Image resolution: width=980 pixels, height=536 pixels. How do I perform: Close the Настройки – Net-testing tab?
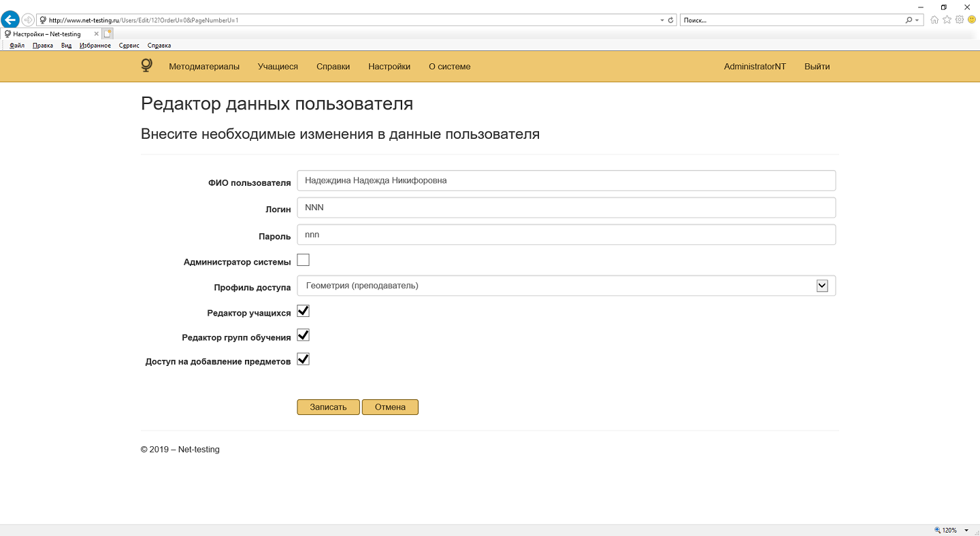(x=97, y=33)
